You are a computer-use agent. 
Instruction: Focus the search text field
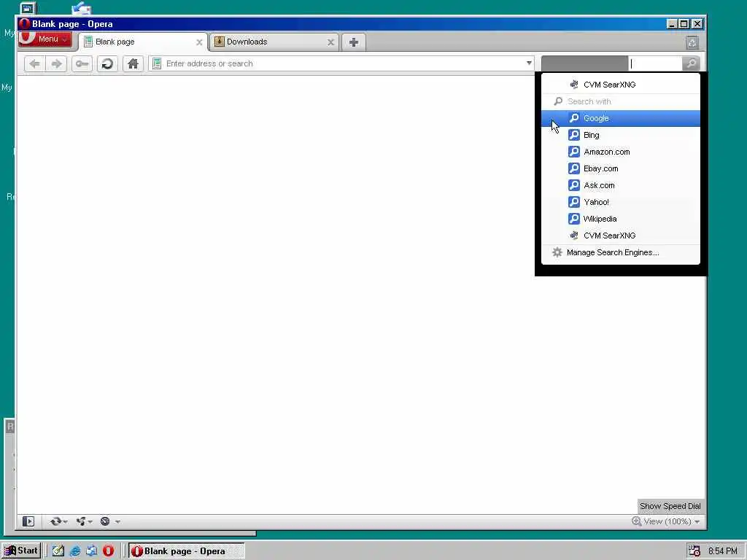point(656,63)
